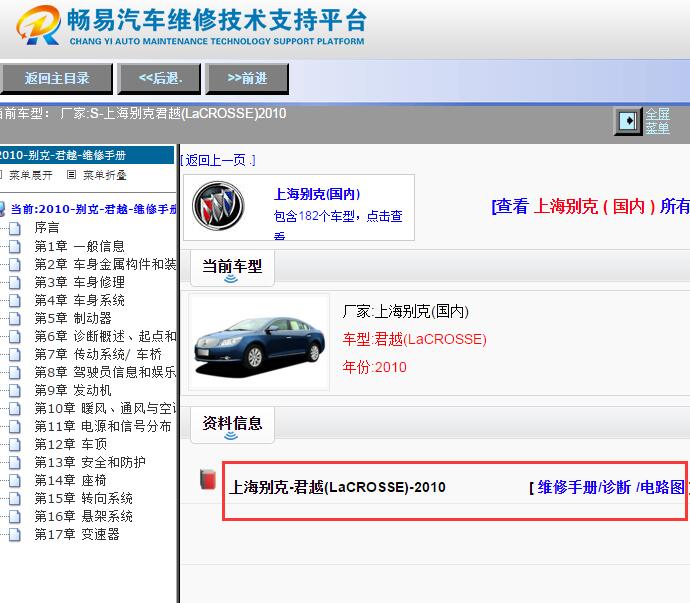Click 上海别克-君越(LaCROSSE)-2010 title
This screenshot has width=690, height=603.
[338, 487]
